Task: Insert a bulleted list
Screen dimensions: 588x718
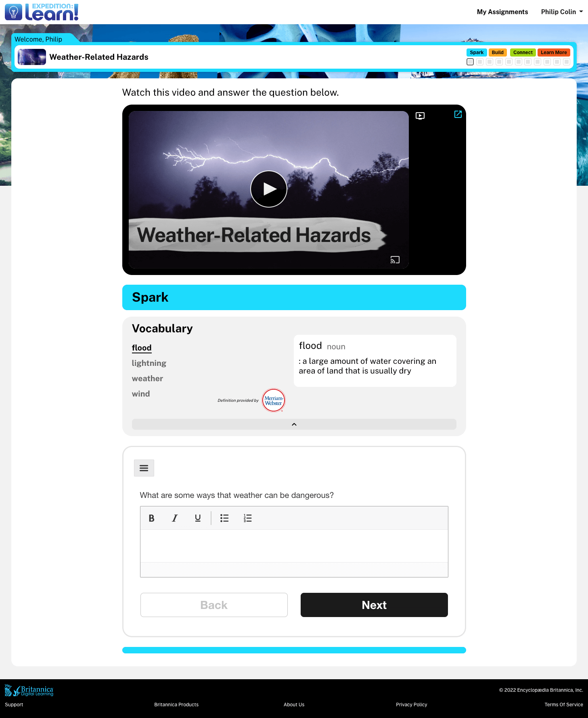Action: pos(224,518)
